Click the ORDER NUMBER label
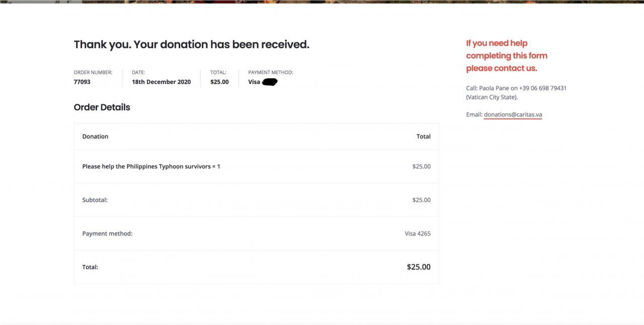This screenshot has height=325, width=644. coord(93,72)
